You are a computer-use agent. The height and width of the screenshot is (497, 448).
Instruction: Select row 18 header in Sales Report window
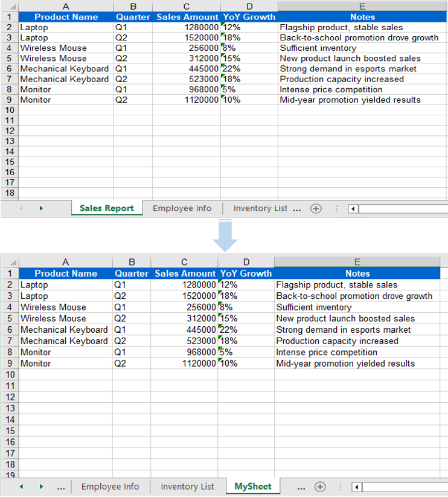tap(10, 193)
